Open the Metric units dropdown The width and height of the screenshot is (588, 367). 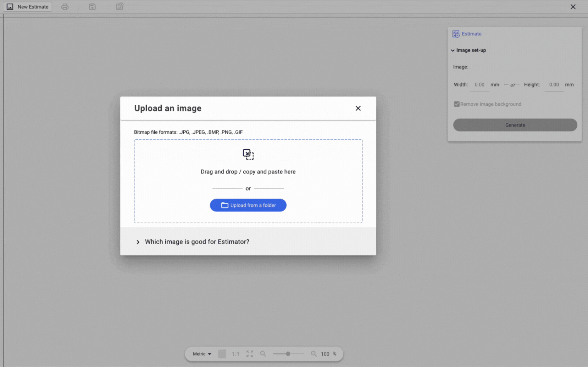point(202,354)
